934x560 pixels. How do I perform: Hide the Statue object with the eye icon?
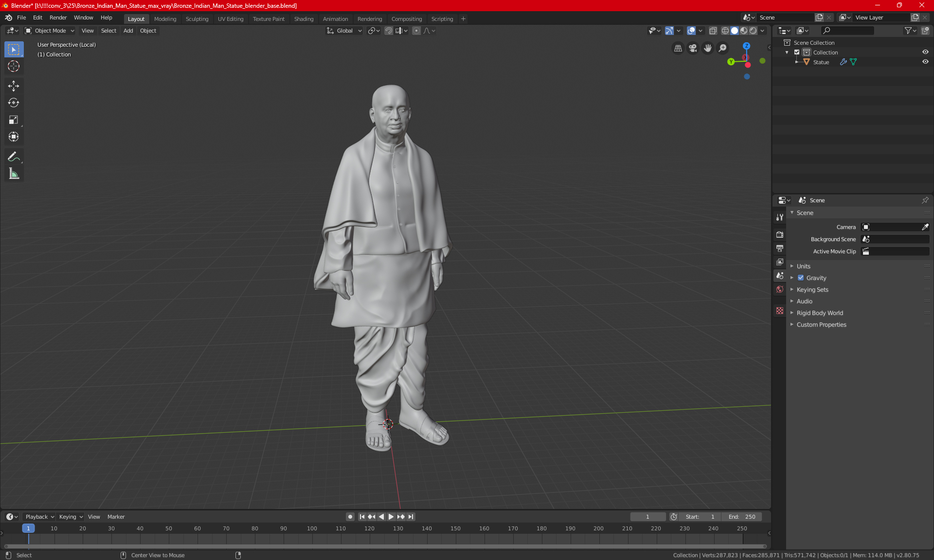[x=925, y=62]
